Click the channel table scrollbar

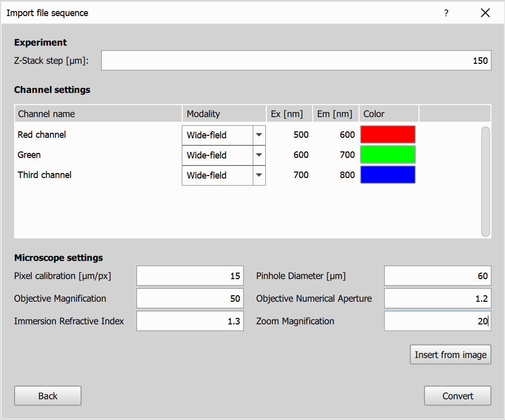click(486, 181)
